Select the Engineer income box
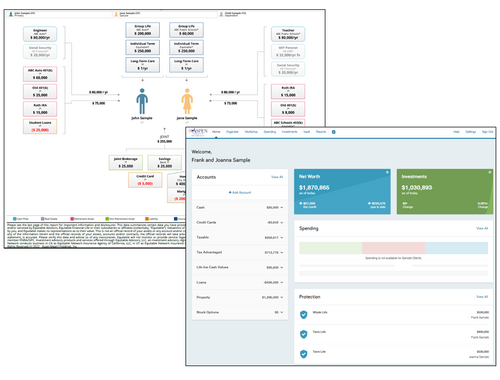The width and height of the screenshot is (500, 380). pyautogui.click(x=40, y=34)
